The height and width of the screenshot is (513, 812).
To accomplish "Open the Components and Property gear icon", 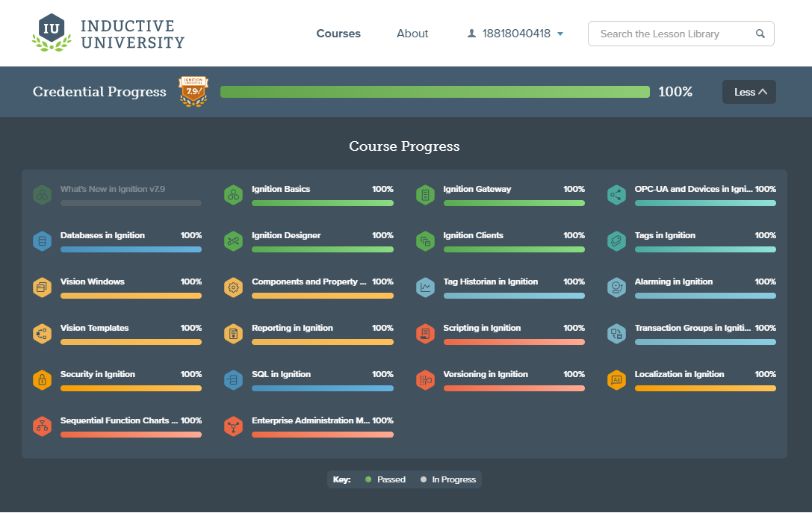I will (x=234, y=287).
